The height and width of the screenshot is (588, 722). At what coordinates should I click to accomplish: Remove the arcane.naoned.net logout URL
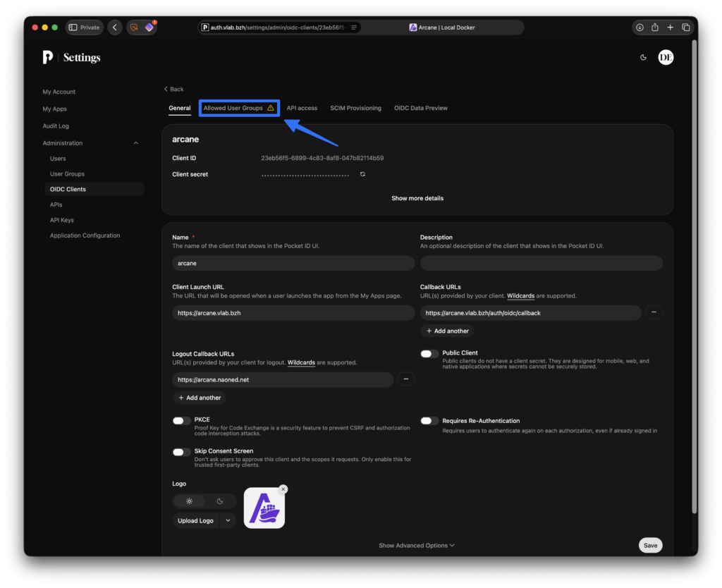point(405,379)
